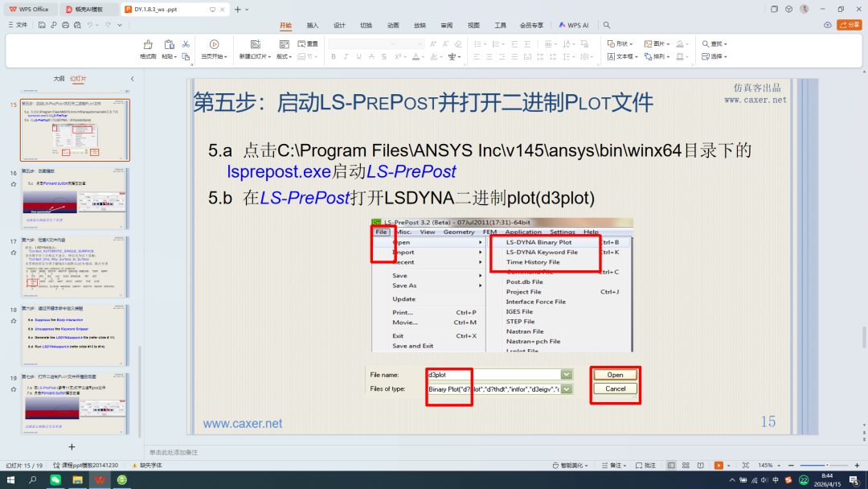The height and width of the screenshot is (489, 868).
Task: Click the ribbon search magnifier icon
Action: [607, 25]
